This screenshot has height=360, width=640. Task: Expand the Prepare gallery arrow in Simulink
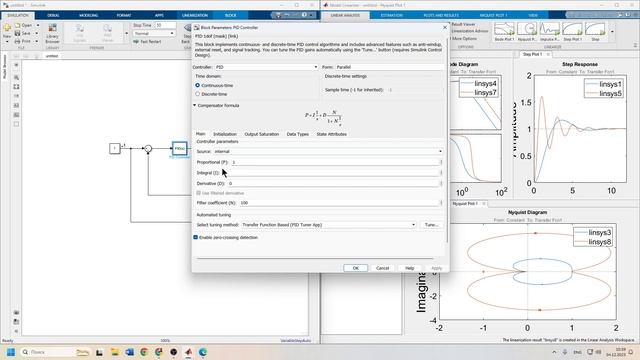126,33
